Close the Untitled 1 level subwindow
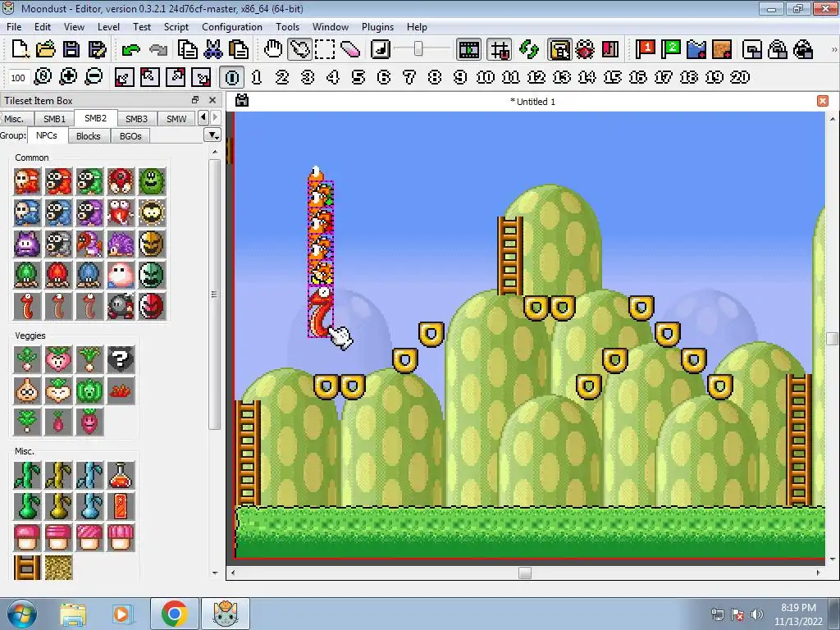 point(822,101)
